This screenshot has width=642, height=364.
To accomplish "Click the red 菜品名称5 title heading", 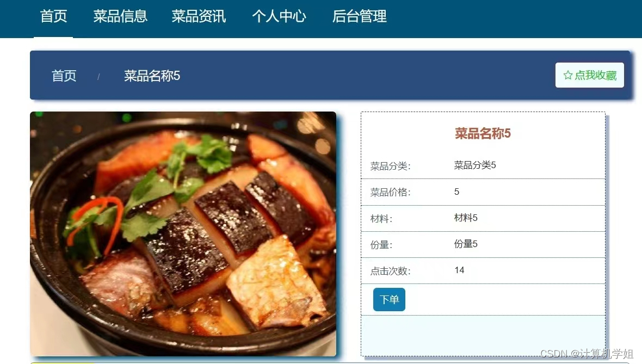I will pyautogui.click(x=483, y=133).
